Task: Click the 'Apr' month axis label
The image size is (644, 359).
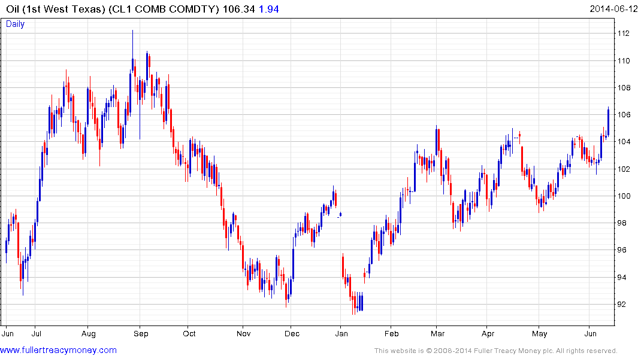Action: pyautogui.click(x=488, y=334)
